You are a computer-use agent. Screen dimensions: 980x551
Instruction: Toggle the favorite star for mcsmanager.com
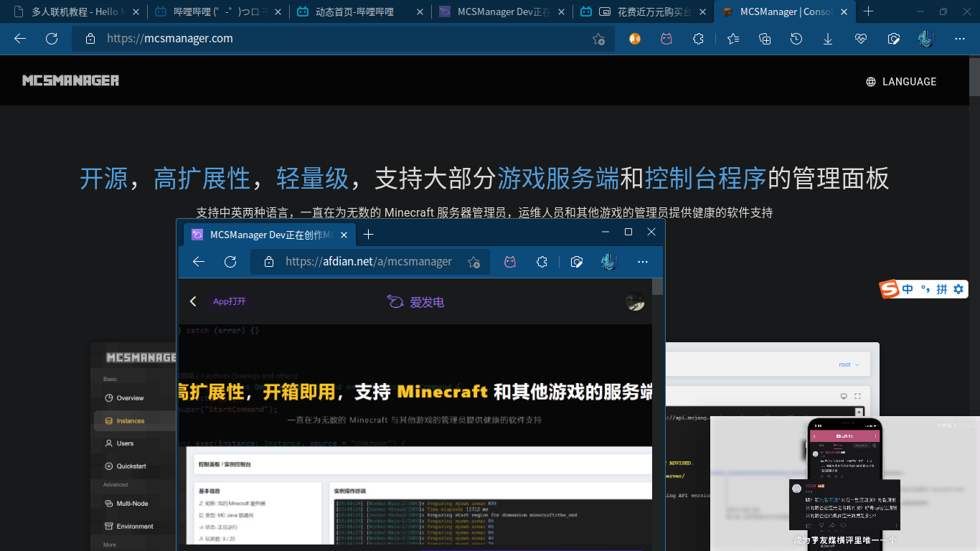pos(598,39)
